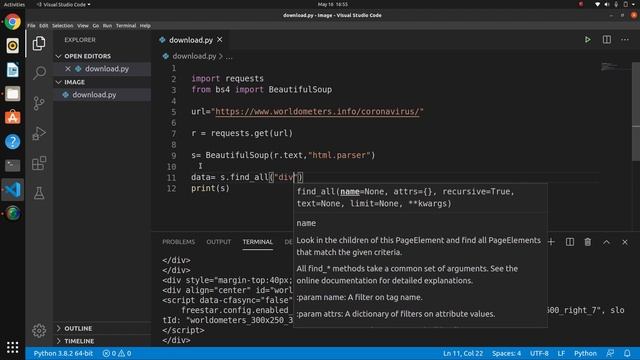Open Files manager from dock
This screenshot has height=360, width=640.
13,94
